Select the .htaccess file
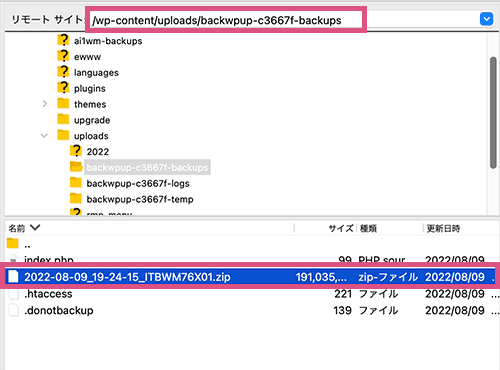 [48, 294]
